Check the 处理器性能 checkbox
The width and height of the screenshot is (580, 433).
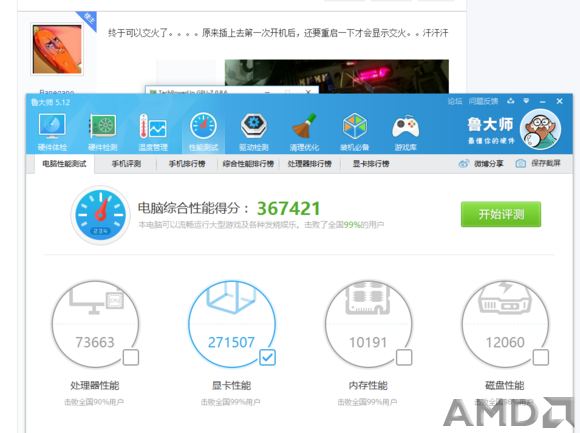[x=131, y=358]
